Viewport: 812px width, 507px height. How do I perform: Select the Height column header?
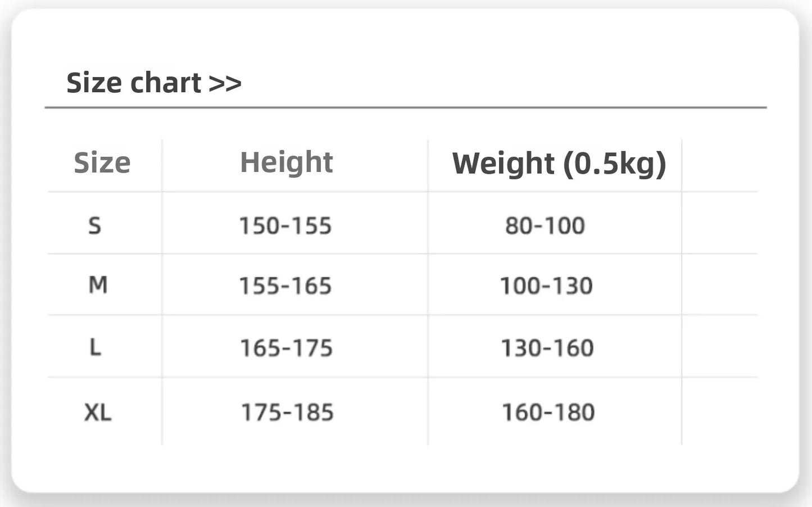[287, 162]
